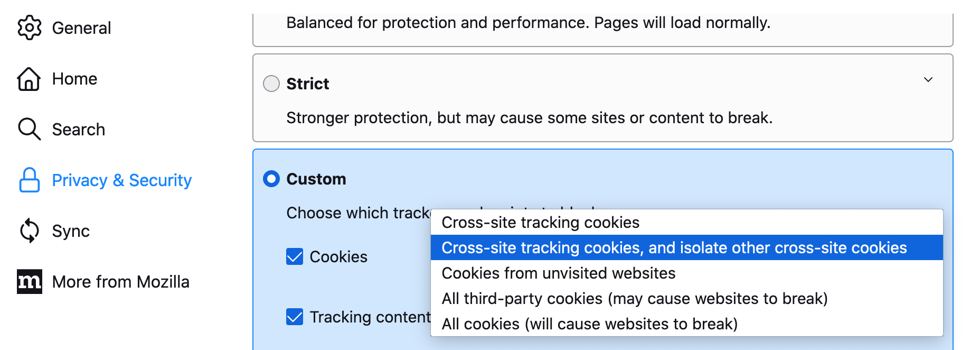The height and width of the screenshot is (350, 980).
Task: Click the General settings gear icon
Action: (29, 27)
